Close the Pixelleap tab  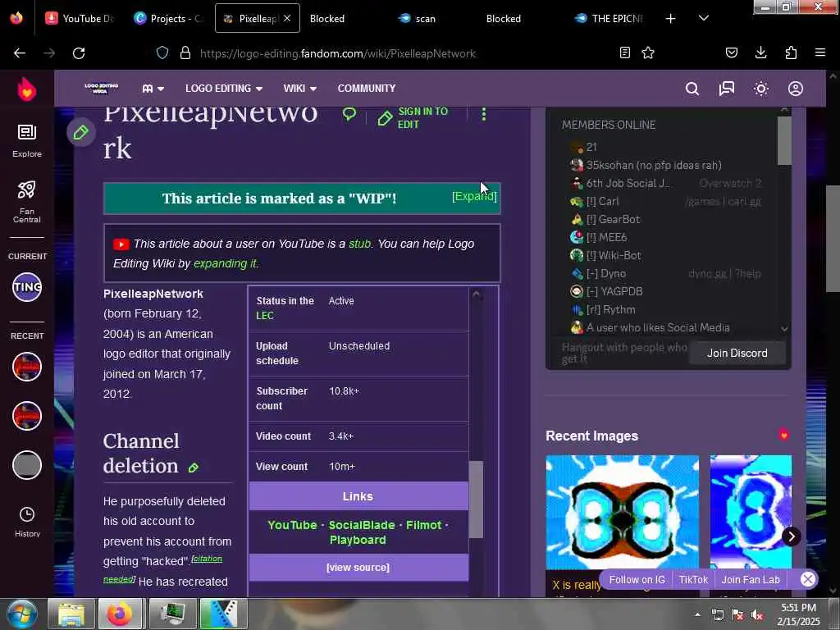(287, 18)
